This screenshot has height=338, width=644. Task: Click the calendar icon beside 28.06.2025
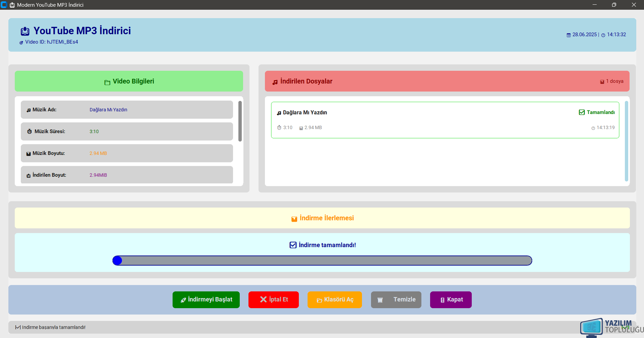pos(568,35)
